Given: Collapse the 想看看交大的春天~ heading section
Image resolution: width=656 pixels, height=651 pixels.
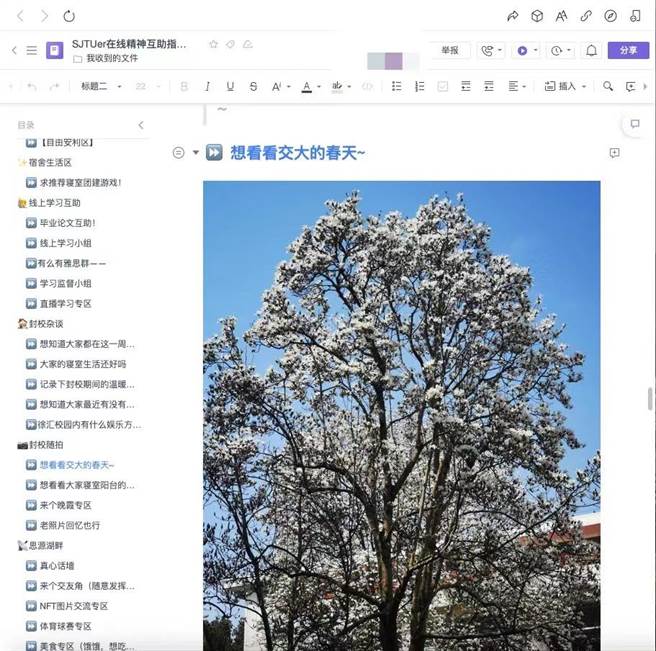Looking at the screenshot, I should 196,152.
